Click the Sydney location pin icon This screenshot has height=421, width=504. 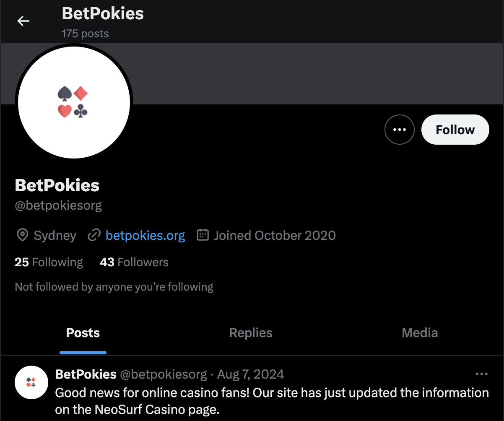pyautogui.click(x=22, y=235)
